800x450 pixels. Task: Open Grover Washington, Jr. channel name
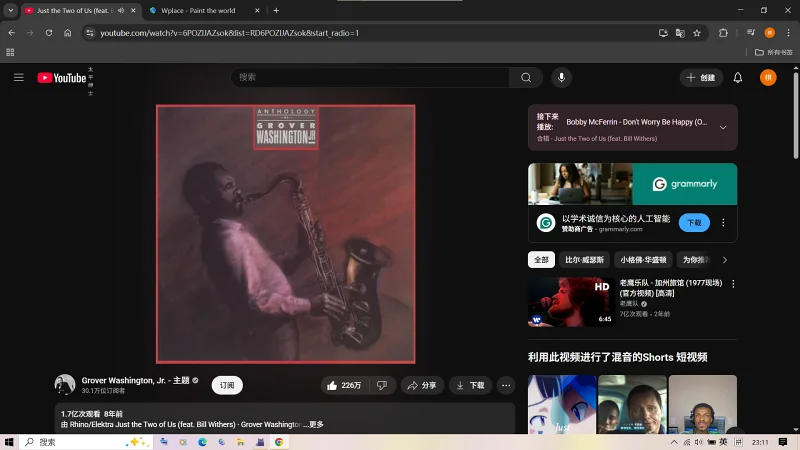click(x=135, y=380)
